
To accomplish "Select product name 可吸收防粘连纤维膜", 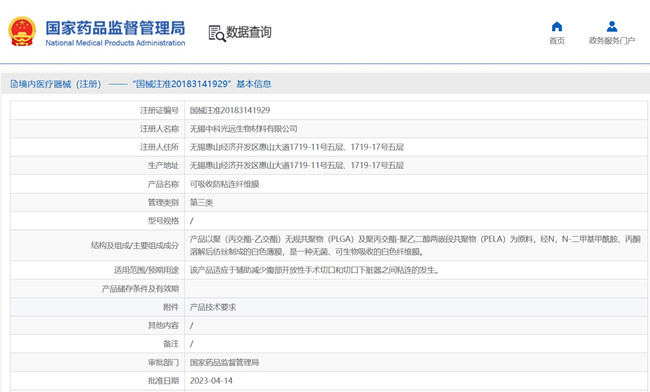I will point(224,184).
